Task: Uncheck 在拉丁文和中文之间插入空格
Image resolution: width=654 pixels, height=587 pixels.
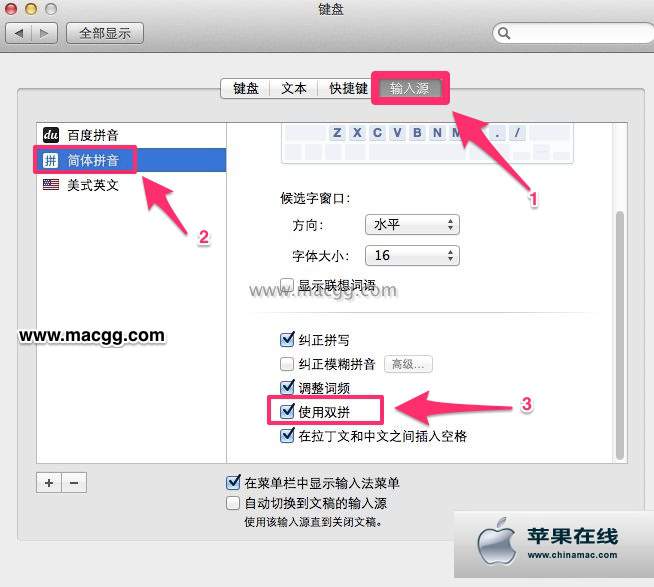Action: 287,436
